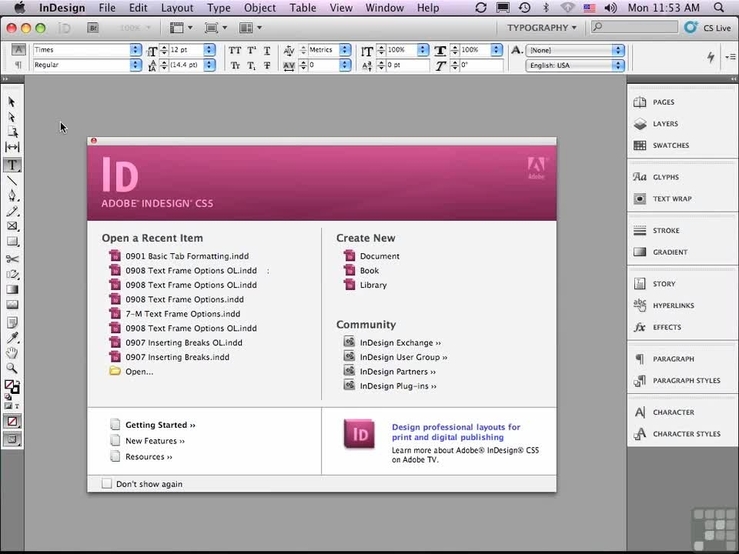The height and width of the screenshot is (554, 739).
Task: Open the vertical scale 100% dropdown
Action: [x=423, y=50]
